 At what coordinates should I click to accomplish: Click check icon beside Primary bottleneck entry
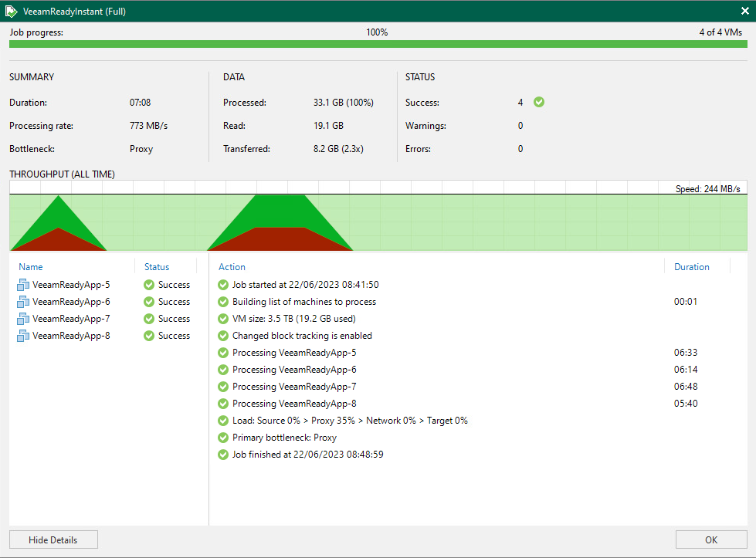pos(222,438)
